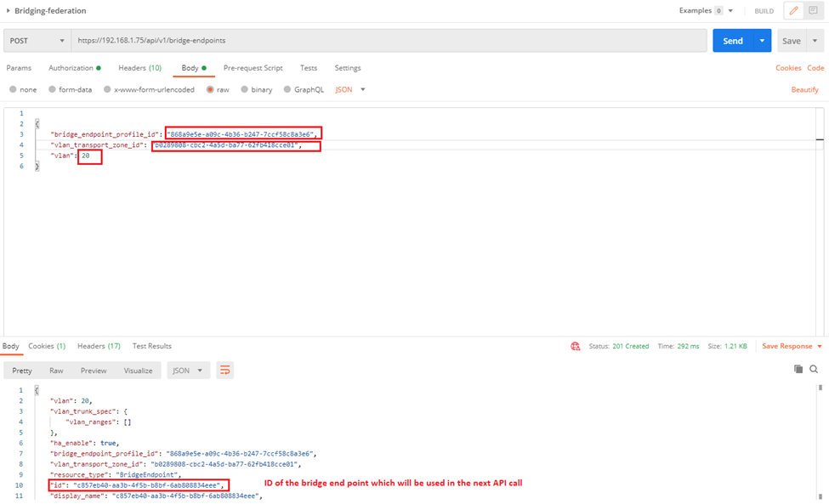The height and width of the screenshot is (504, 829).
Task: Open the comments icon next to the pencil
Action: point(813,11)
